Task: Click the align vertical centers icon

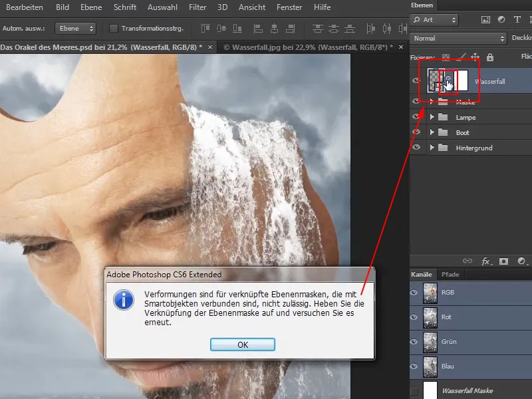Action: [221, 29]
